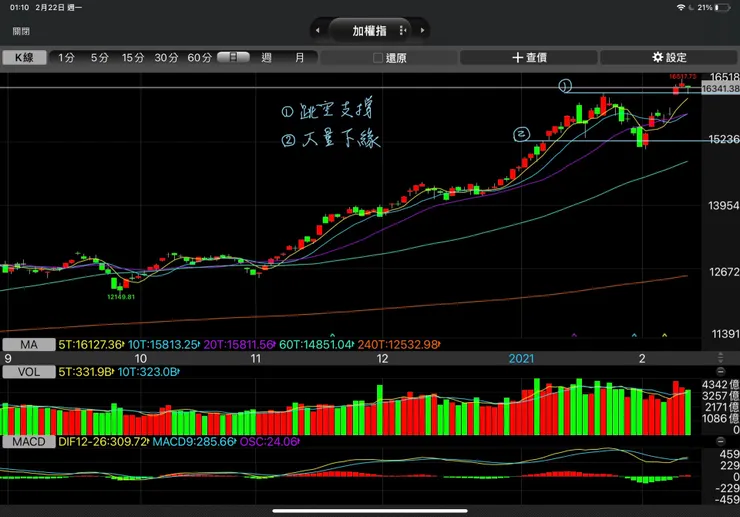
Task: Go to next symbol with right arrow
Action: click(422, 30)
